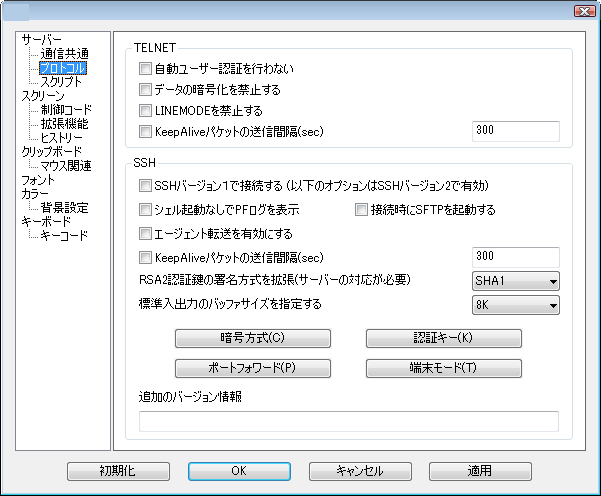
Task: Toggle LINEMODEを禁止する checkbox
Action: (x=147, y=110)
